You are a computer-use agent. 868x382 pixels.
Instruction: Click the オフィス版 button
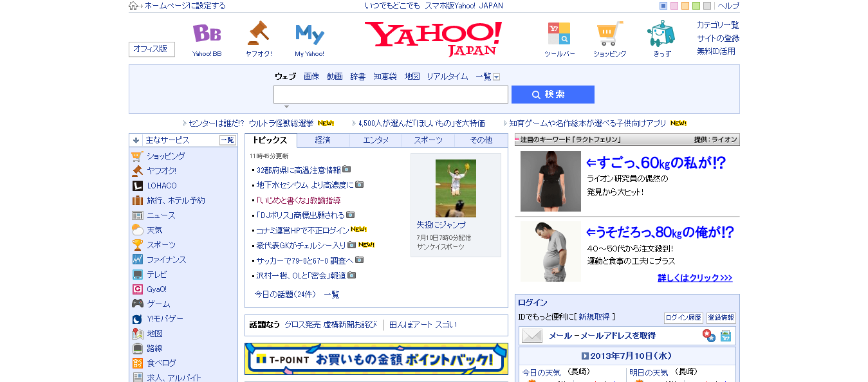151,49
